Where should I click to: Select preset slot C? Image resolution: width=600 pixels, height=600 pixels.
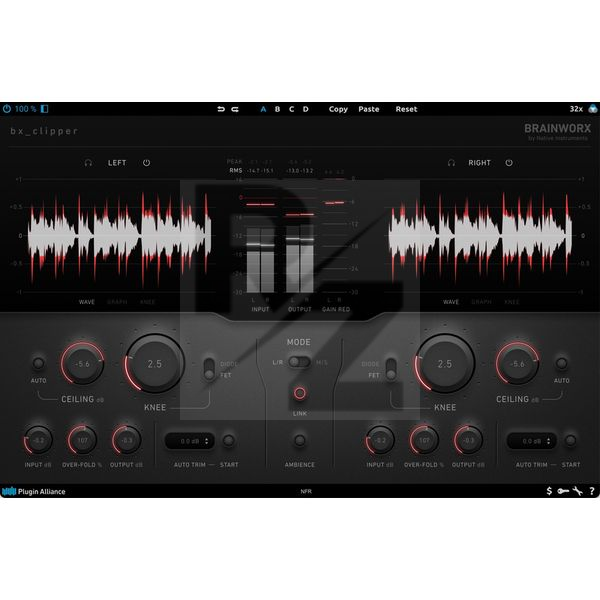(292, 109)
